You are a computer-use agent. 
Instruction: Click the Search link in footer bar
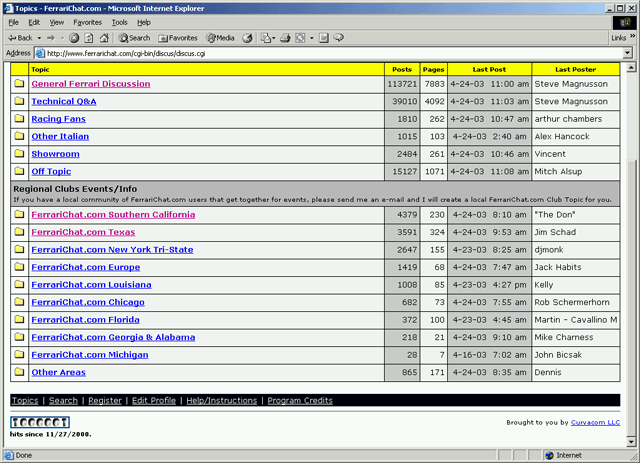point(63,401)
